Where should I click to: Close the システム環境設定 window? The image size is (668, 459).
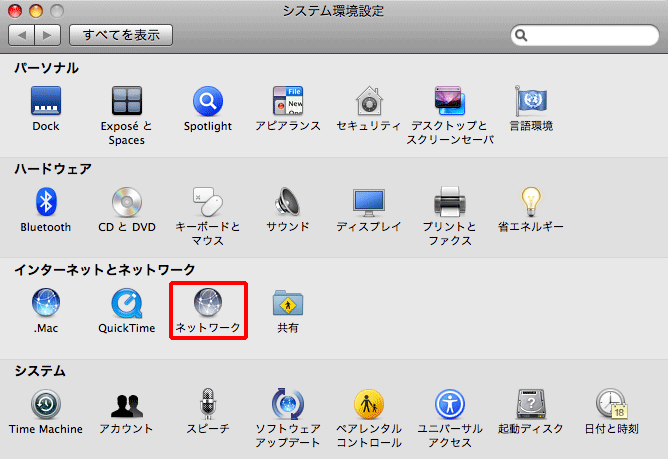click(15, 11)
